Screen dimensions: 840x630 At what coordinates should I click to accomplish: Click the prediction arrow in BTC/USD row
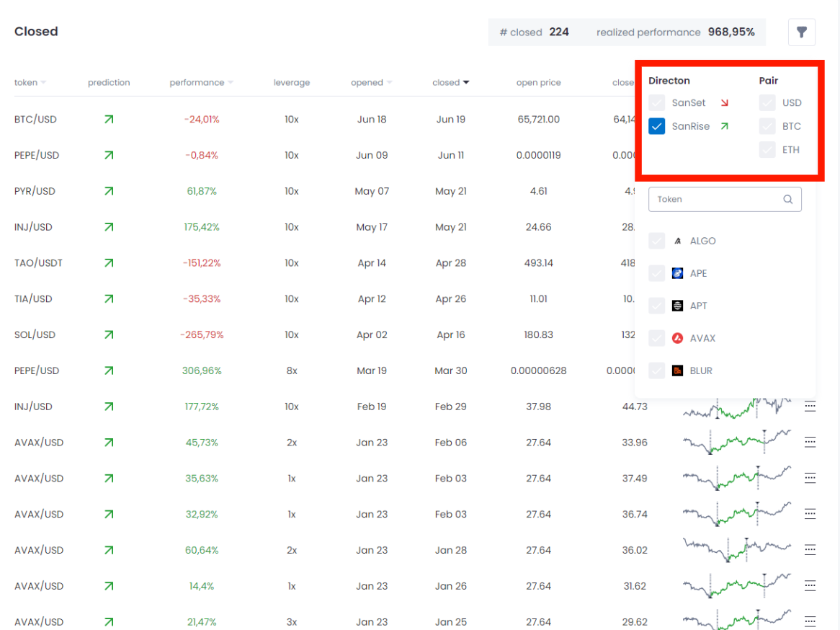(x=109, y=120)
